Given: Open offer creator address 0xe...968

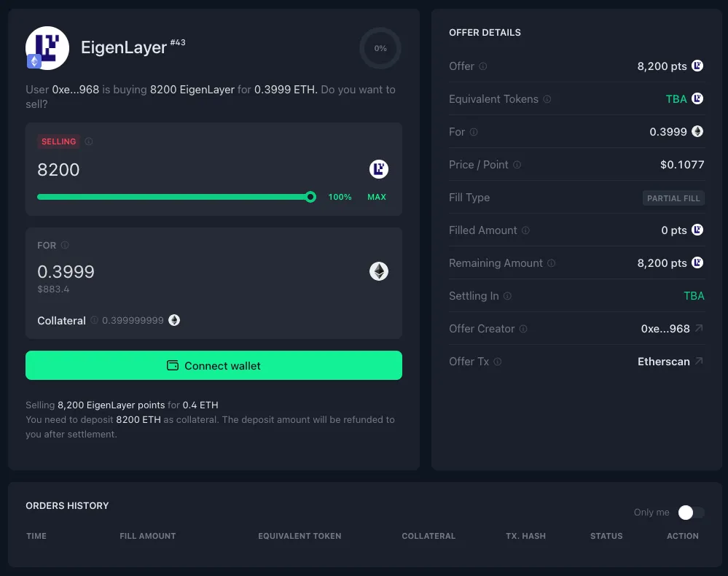Looking at the screenshot, I should click(x=665, y=329).
